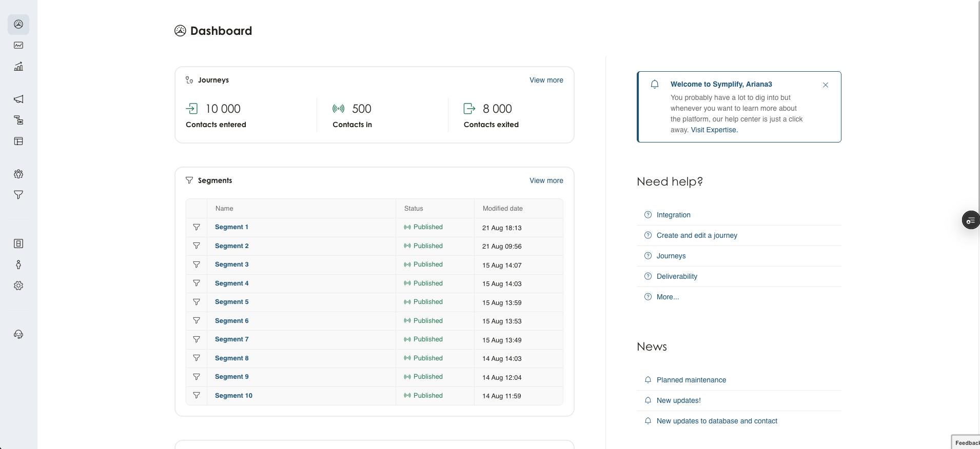This screenshot has width=980, height=449.
Task: Open the Dashboard gauge icon in sidebar
Action: (18, 24)
